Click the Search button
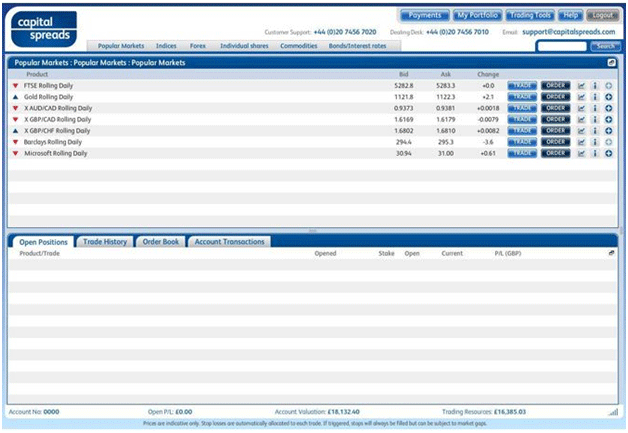Image resolution: width=628 pixels, height=433 pixels. (x=606, y=46)
